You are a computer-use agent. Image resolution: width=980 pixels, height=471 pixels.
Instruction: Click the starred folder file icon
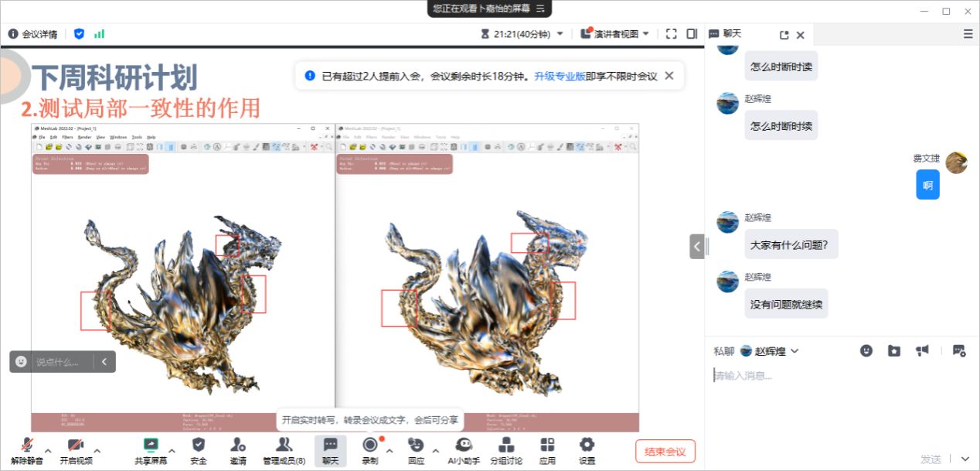coord(894,350)
